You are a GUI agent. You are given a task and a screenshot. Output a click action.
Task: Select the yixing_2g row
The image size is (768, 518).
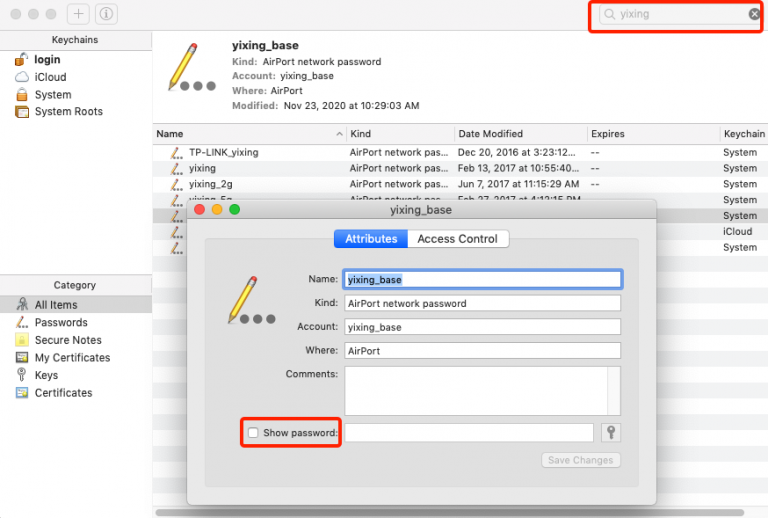pos(460,184)
